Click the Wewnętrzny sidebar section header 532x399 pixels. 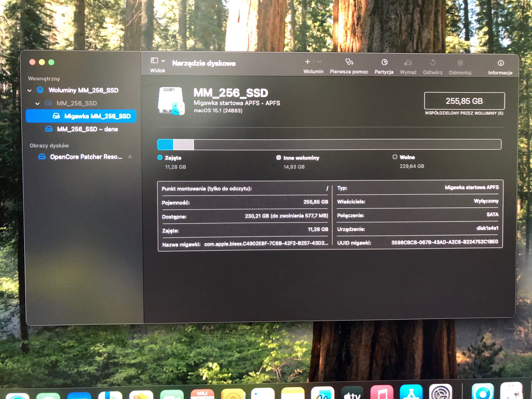pos(44,79)
